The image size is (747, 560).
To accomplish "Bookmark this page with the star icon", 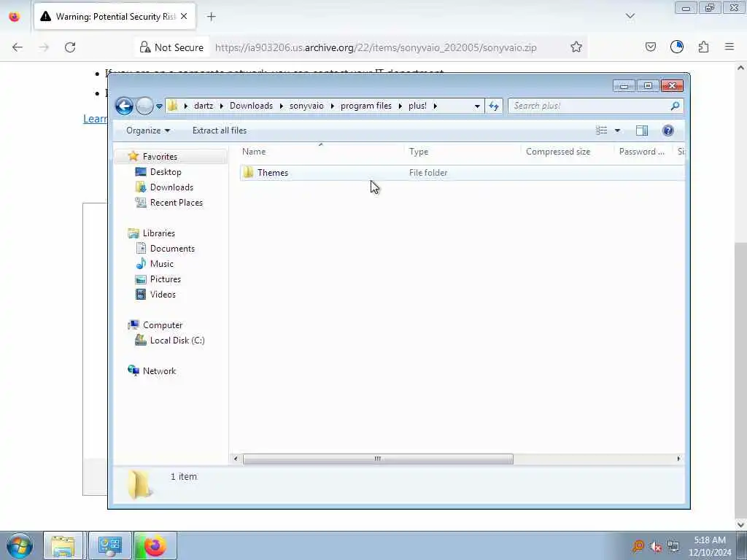I will tap(576, 47).
